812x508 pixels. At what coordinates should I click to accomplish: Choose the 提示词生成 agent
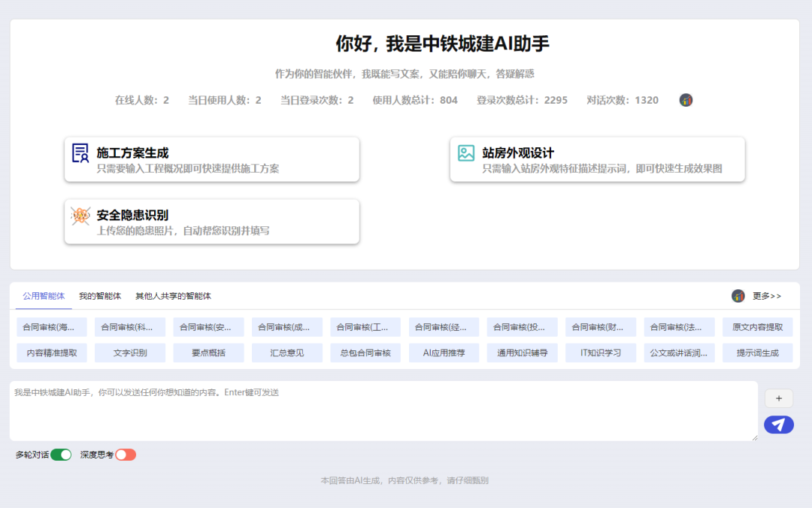[x=758, y=352]
